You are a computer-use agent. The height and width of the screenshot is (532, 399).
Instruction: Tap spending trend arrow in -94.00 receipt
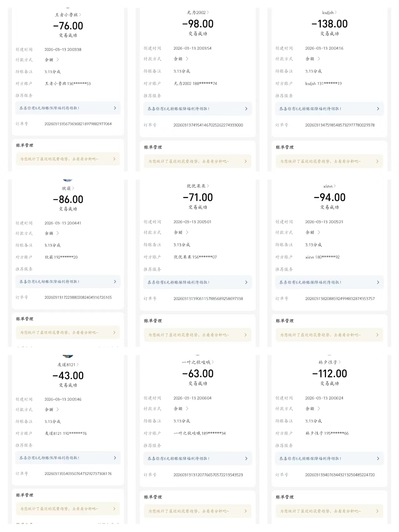pos(377,335)
